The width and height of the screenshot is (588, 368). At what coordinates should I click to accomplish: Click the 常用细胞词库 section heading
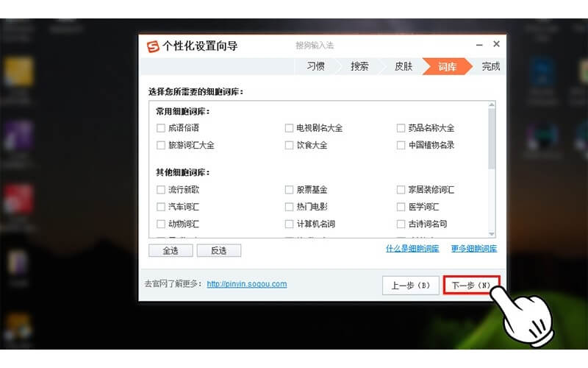coord(183,112)
